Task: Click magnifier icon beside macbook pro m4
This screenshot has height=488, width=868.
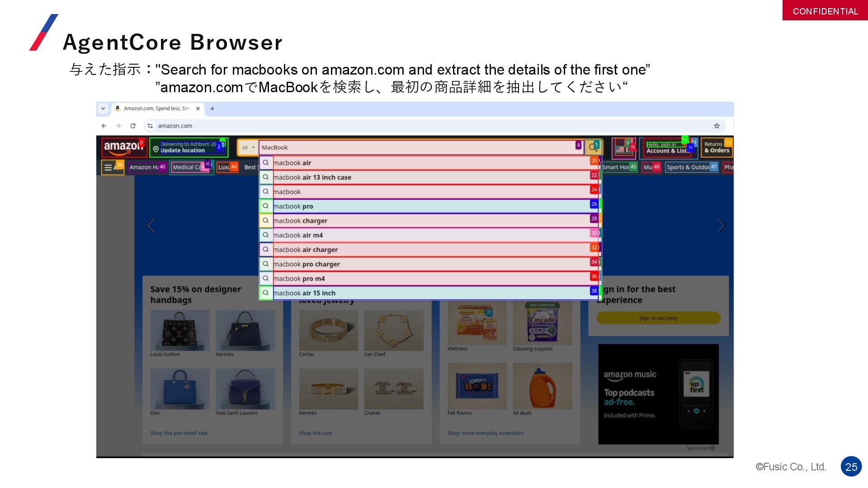Action: pyautogui.click(x=266, y=278)
